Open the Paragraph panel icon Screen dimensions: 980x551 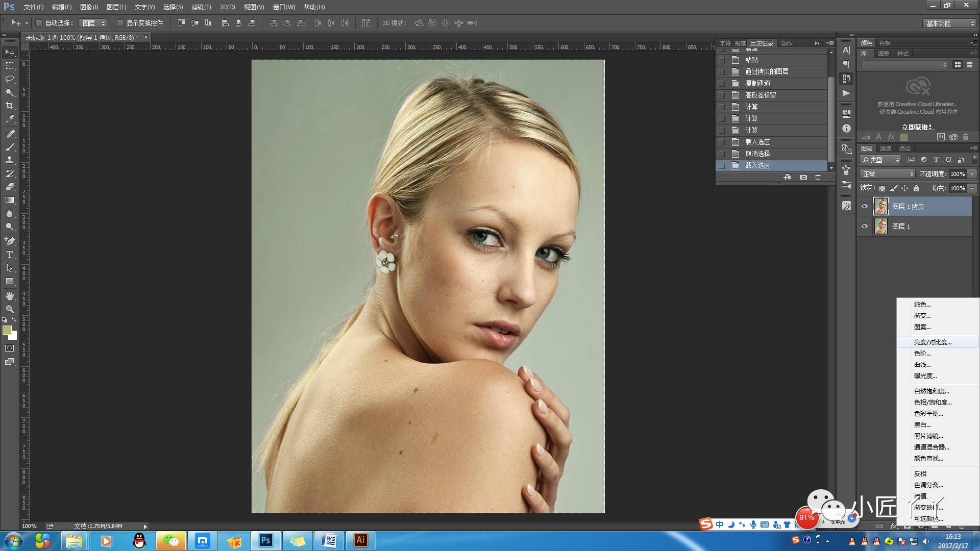(846, 64)
